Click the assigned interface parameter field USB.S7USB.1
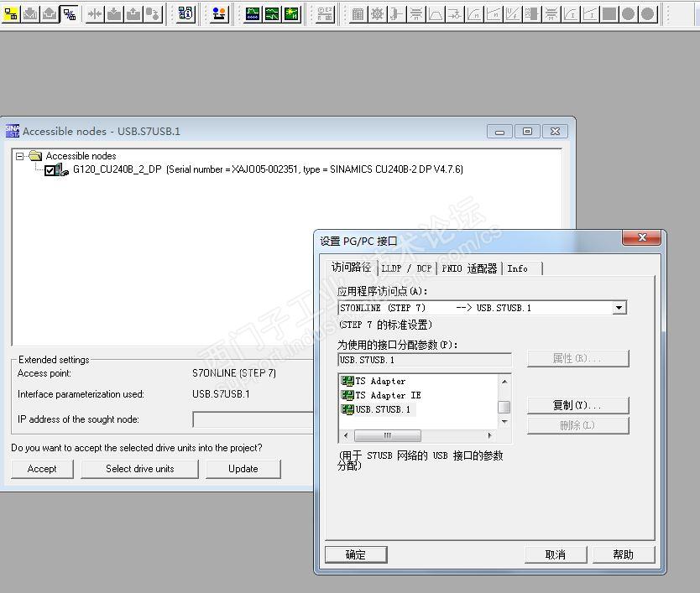The width and height of the screenshot is (700, 593). (425, 360)
